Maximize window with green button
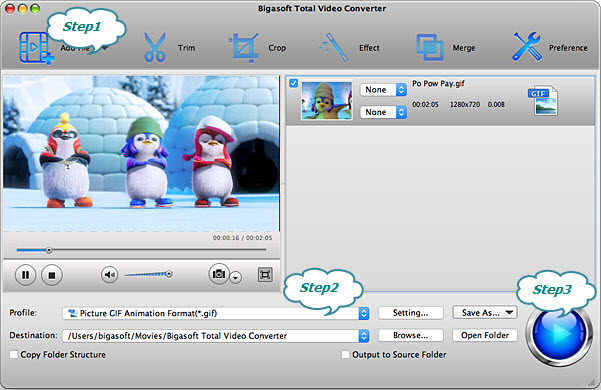Image resolution: width=601 pixels, height=390 pixels. click(34, 8)
